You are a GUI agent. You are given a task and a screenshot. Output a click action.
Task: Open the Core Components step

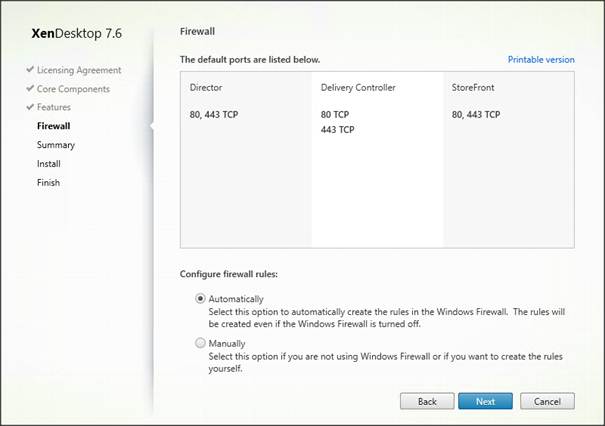pyautogui.click(x=73, y=89)
